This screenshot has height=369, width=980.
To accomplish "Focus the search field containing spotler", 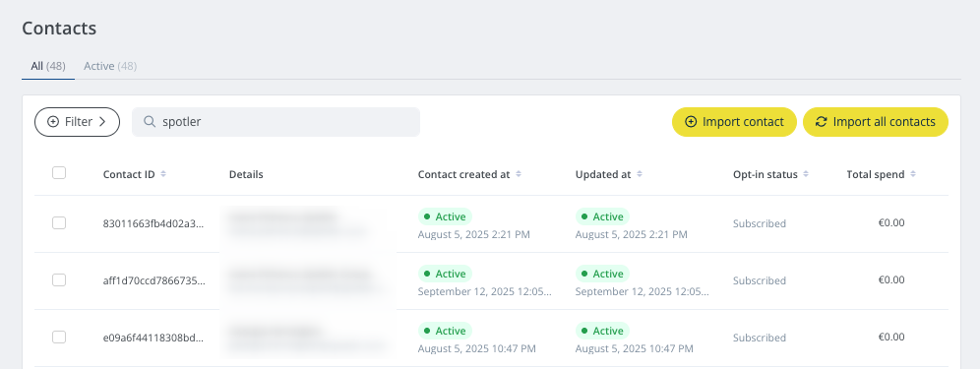I will coord(276,122).
